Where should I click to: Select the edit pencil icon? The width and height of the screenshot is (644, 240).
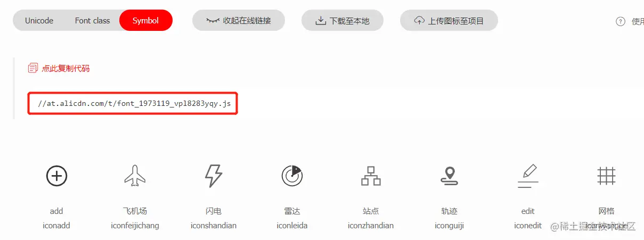point(528,176)
